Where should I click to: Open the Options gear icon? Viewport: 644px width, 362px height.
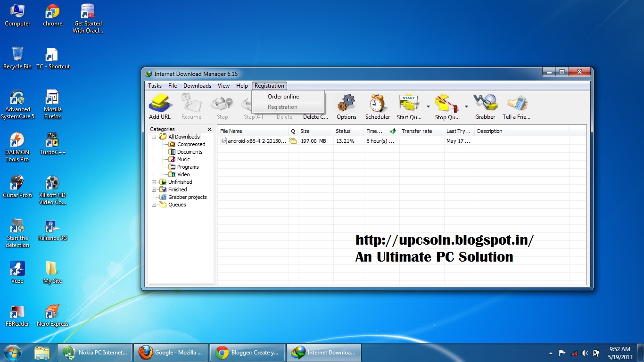[347, 107]
